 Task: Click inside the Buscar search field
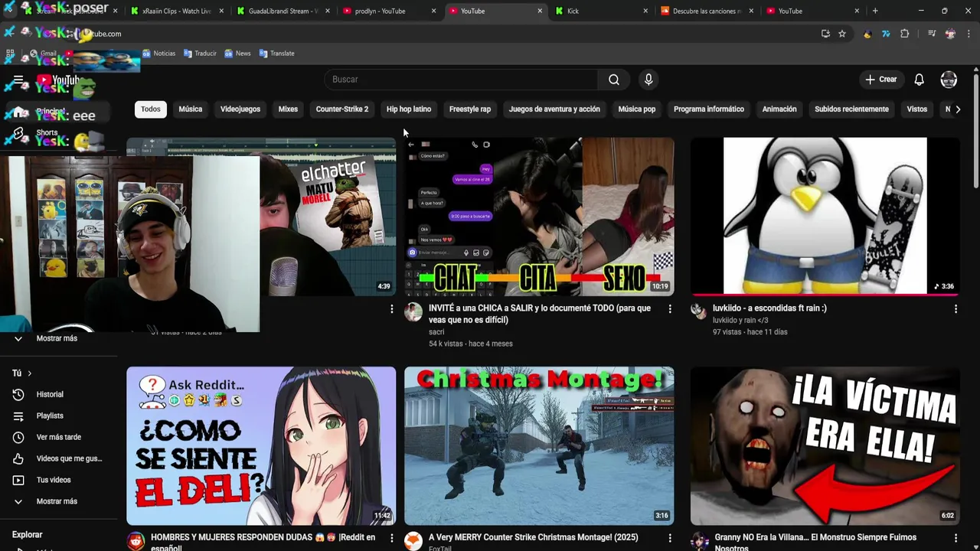[x=461, y=80]
